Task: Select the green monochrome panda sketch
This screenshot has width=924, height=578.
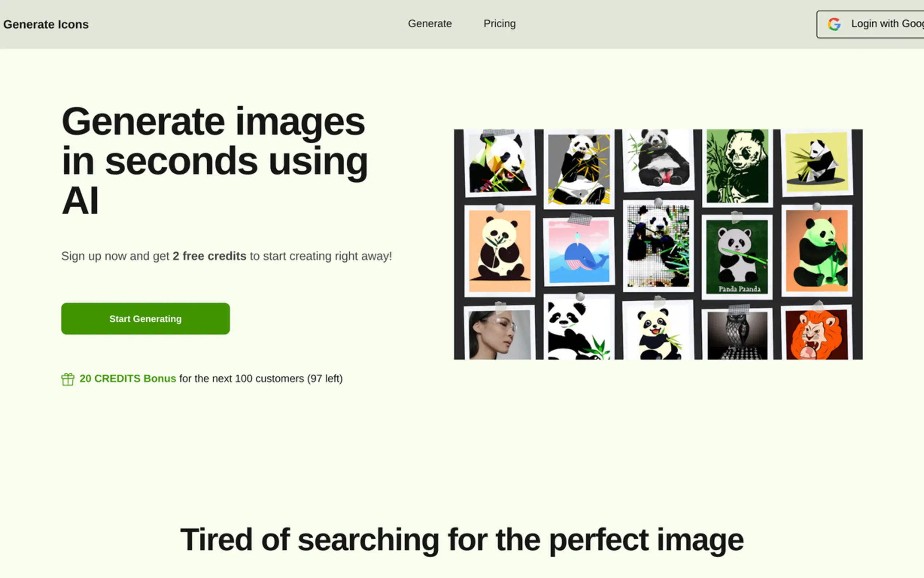Action: (x=737, y=166)
